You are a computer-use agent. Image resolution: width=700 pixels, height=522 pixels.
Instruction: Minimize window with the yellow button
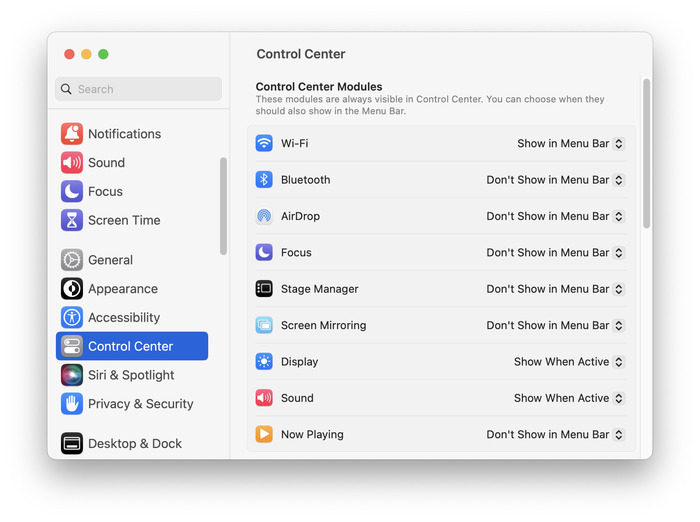coord(86,54)
